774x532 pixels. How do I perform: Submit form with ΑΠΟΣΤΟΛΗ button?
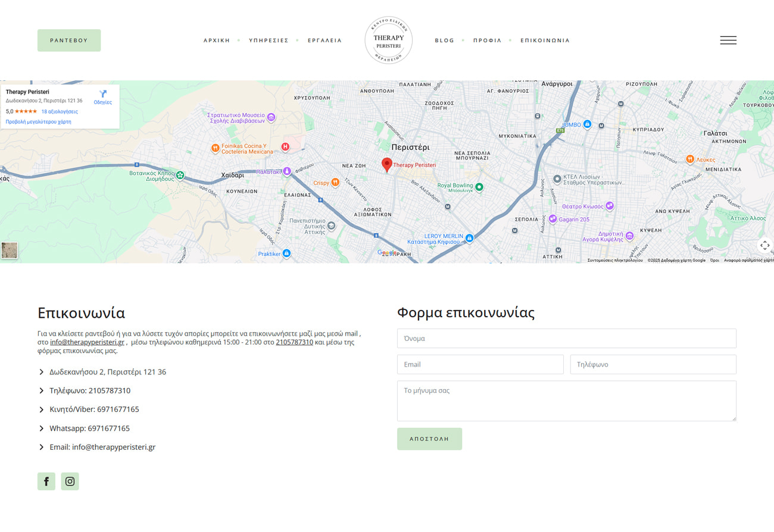click(x=429, y=439)
